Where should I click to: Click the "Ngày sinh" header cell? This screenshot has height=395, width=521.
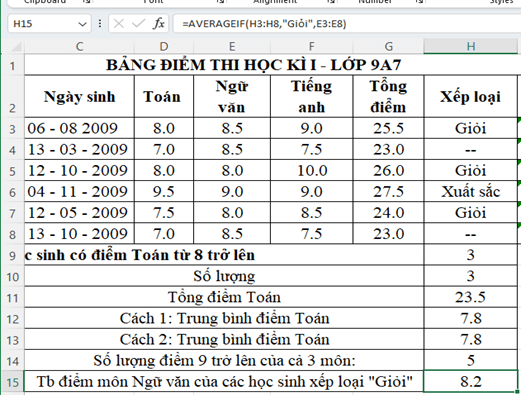79,96
